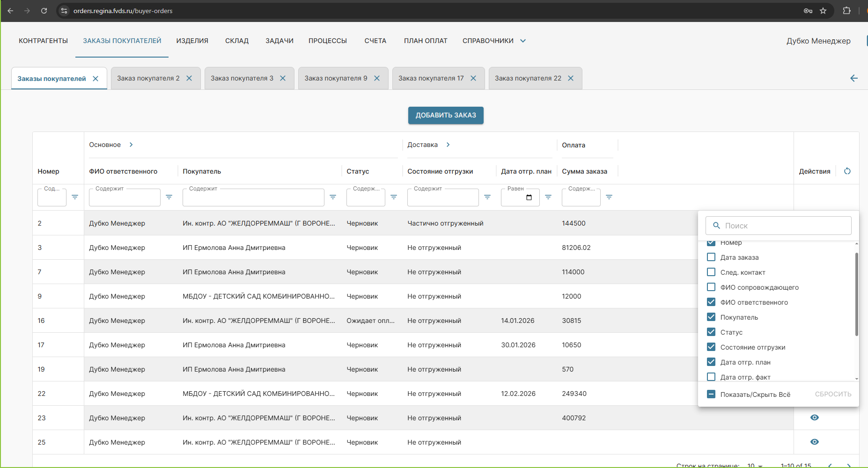Go to the Склад menu section
The image size is (868, 468).
(x=237, y=41)
